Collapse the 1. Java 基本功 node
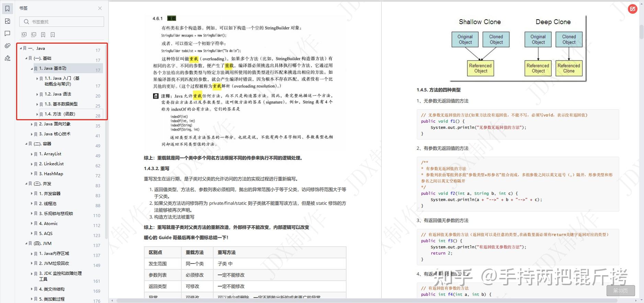This screenshot has width=644, height=303. tap(32, 68)
